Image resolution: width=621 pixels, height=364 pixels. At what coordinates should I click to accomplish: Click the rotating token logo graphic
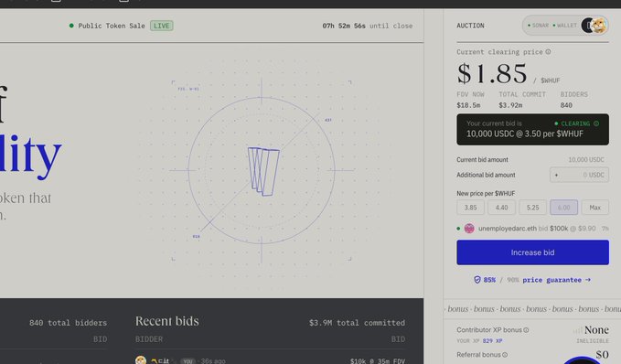[263, 171]
